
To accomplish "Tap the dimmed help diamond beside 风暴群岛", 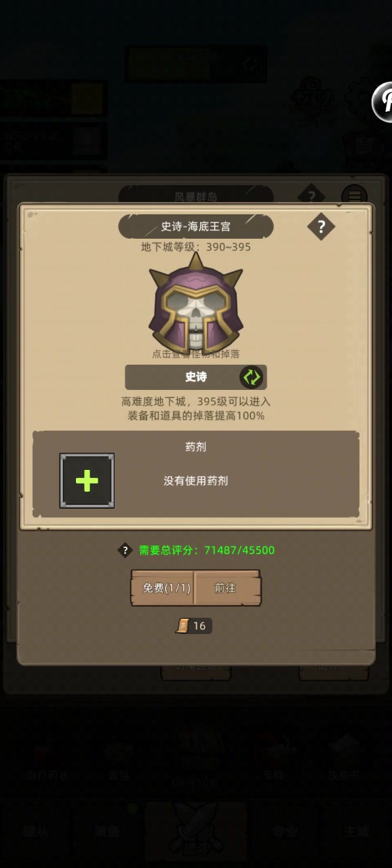I will click(311, 197).
